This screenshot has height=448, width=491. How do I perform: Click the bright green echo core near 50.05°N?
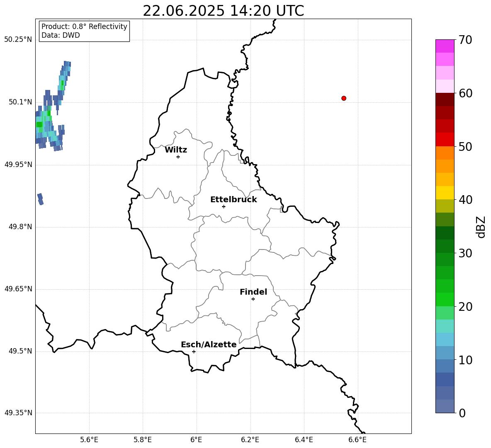pyautogui.click(x=39, y=124)
